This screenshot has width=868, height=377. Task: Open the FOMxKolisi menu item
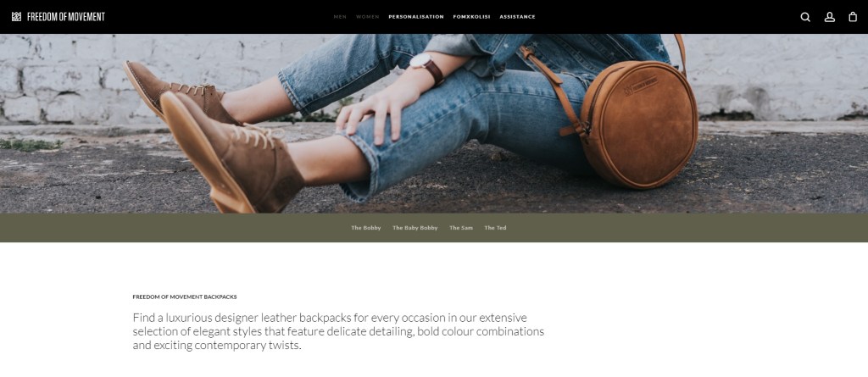[471, 17]
